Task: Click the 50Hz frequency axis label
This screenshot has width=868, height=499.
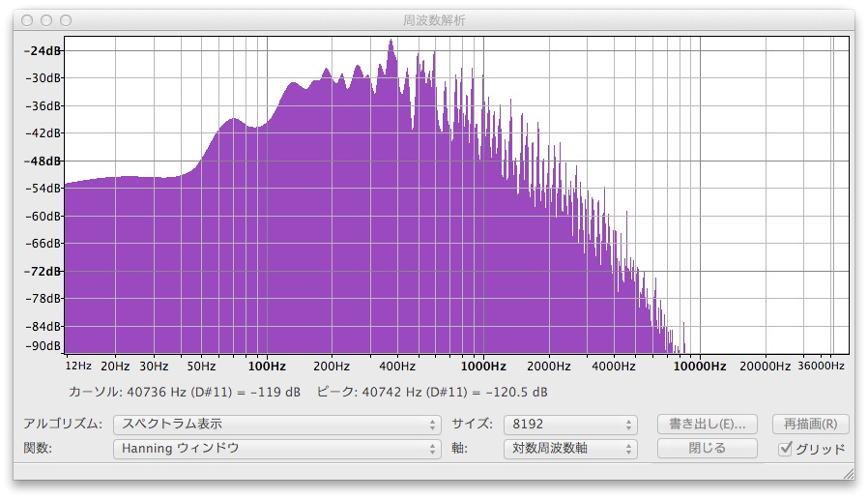Action: pos(201,367)
